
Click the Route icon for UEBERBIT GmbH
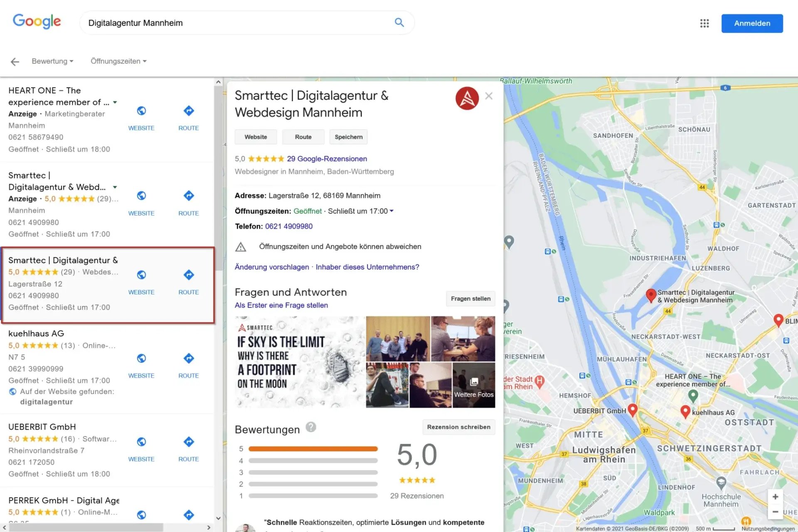tap(189, 442)
